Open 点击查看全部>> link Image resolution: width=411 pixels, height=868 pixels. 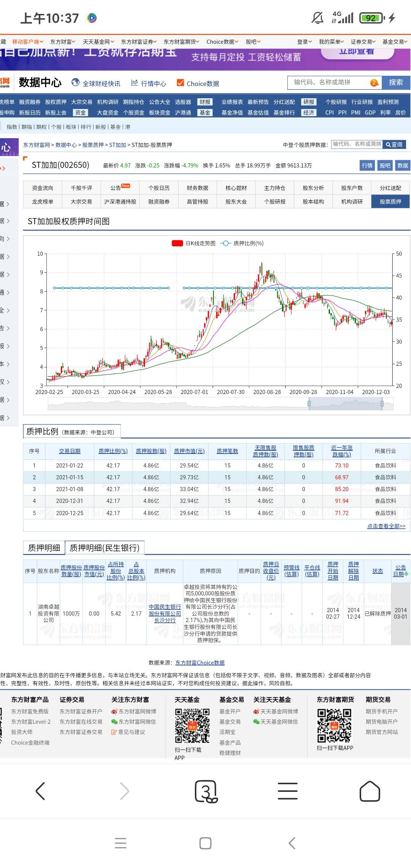pyautogui.click(x=386, y=526)
